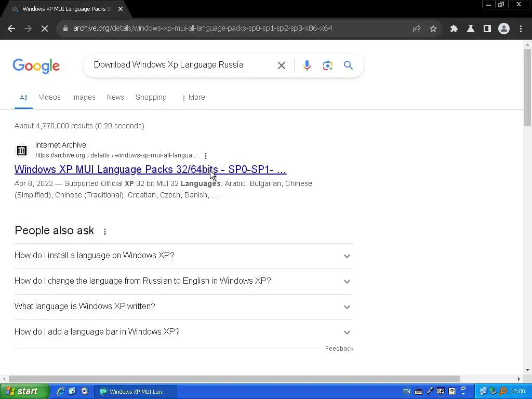Image resolution: width=532 pixels, height=399 pixels.
Task: Submit search with the magnifying glass icon
Action: (348, 65)
